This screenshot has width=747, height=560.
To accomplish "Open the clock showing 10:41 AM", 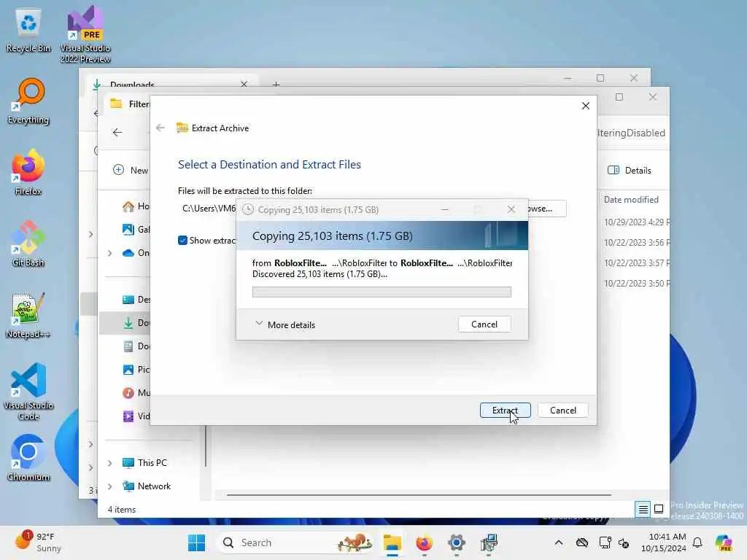I will [x=664, y=542].
